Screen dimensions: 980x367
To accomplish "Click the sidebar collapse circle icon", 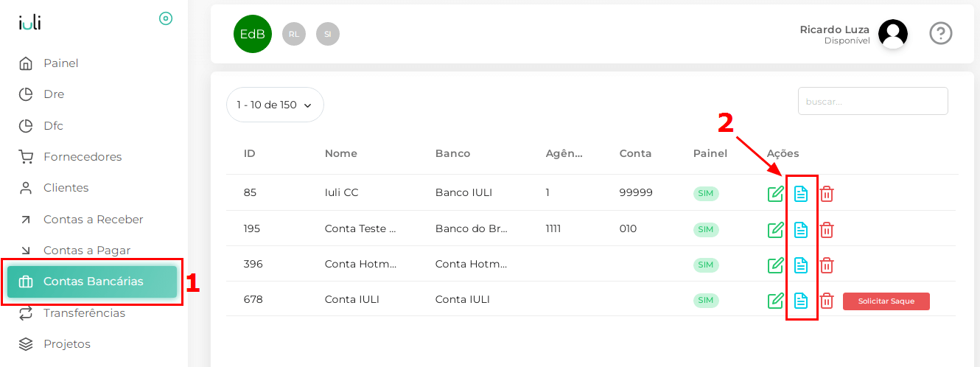I will coord(166,18).
